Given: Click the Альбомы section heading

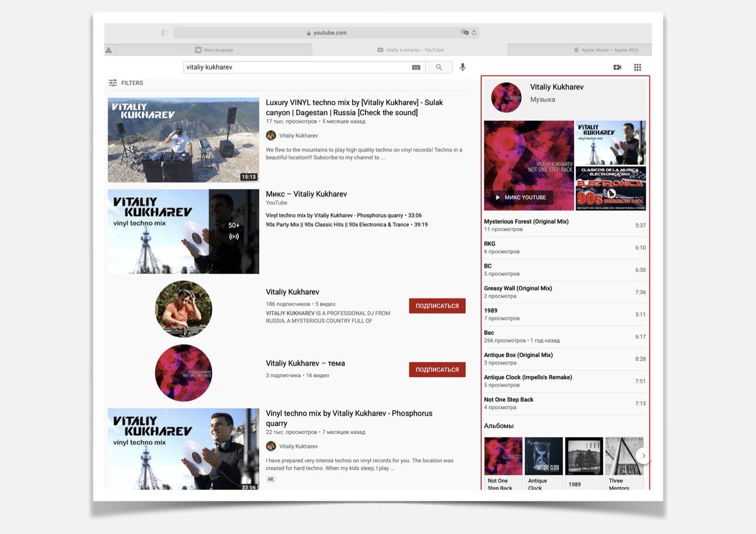Looking at the screenshot, I should click(x=499, y=426).
